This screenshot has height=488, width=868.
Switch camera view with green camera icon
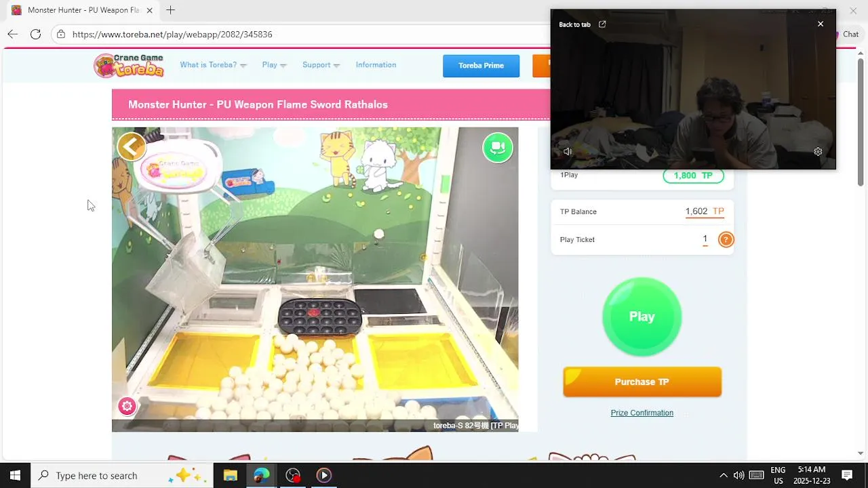[x=498, y=147]
